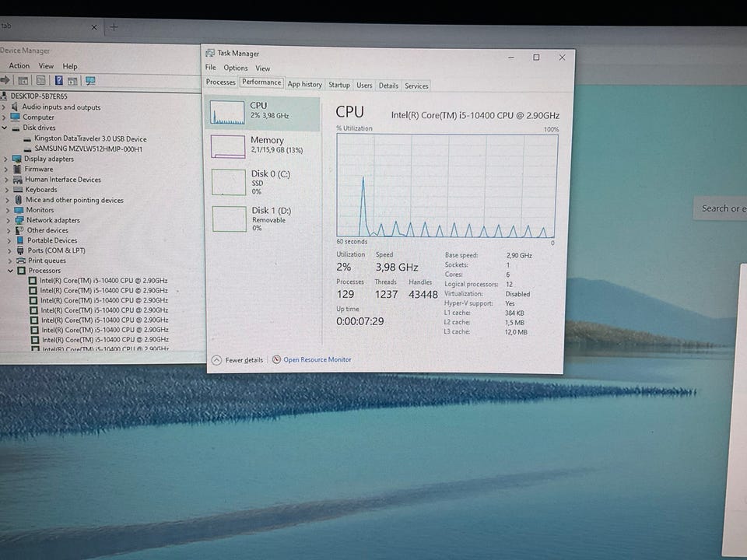The height and width of the screenshot is (560, 747).
Task: Click the Open Resource Monitor icon
Action: click(x=276, y=360)
